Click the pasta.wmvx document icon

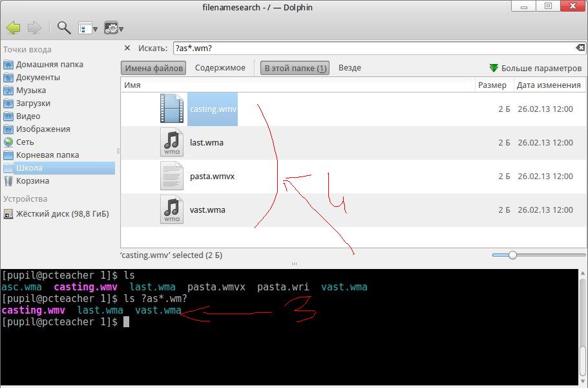pyautogui.click(x=172, y=176)
